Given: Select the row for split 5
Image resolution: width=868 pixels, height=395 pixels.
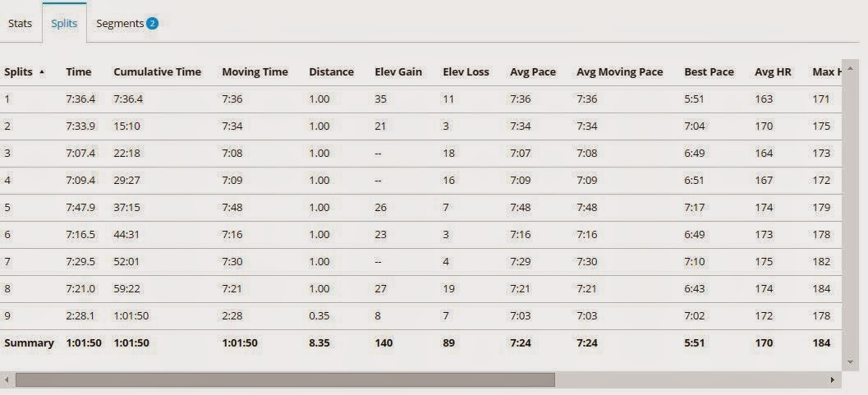Looking at the screenshot, I should (x=420, y=208).
